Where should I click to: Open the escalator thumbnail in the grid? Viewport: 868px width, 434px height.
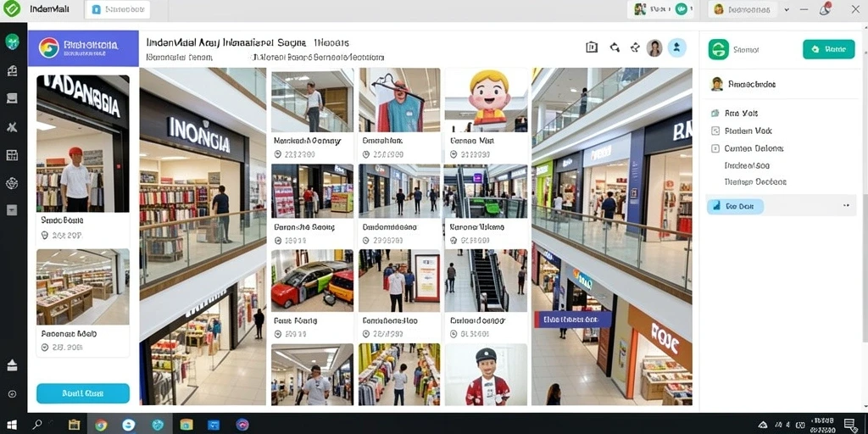(x=486, y=281)
